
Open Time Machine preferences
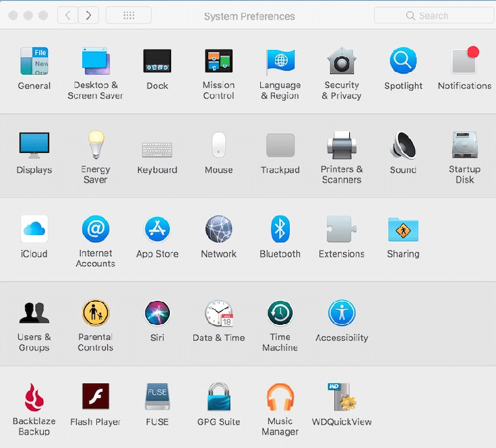(280, 314)
